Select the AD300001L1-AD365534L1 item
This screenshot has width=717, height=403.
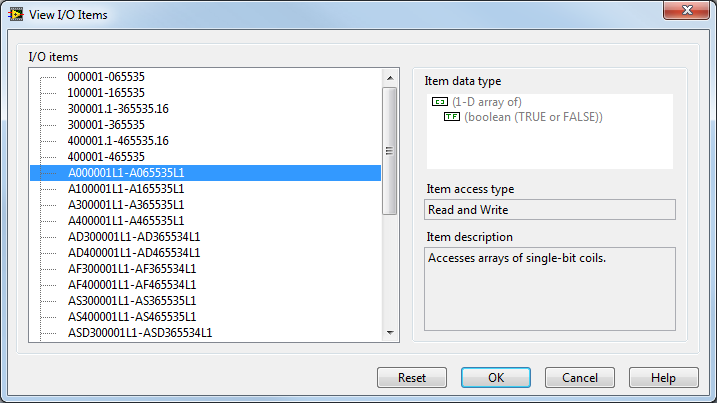[x=134, y=237]
